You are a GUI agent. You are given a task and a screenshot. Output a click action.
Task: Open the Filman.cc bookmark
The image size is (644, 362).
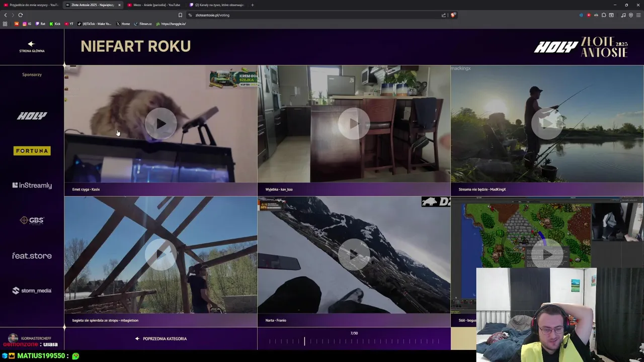click(x=143, y=24)
